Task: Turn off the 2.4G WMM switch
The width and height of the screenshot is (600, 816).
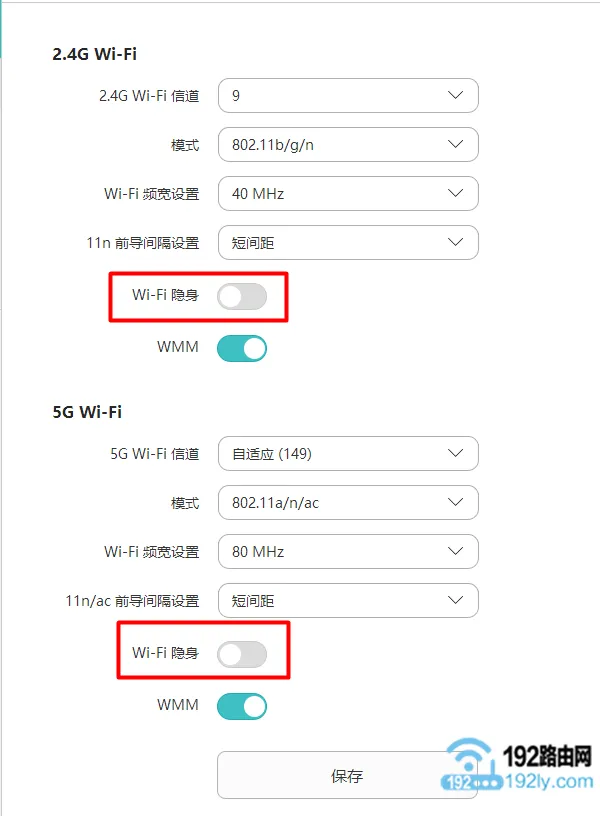Action: 242,348
